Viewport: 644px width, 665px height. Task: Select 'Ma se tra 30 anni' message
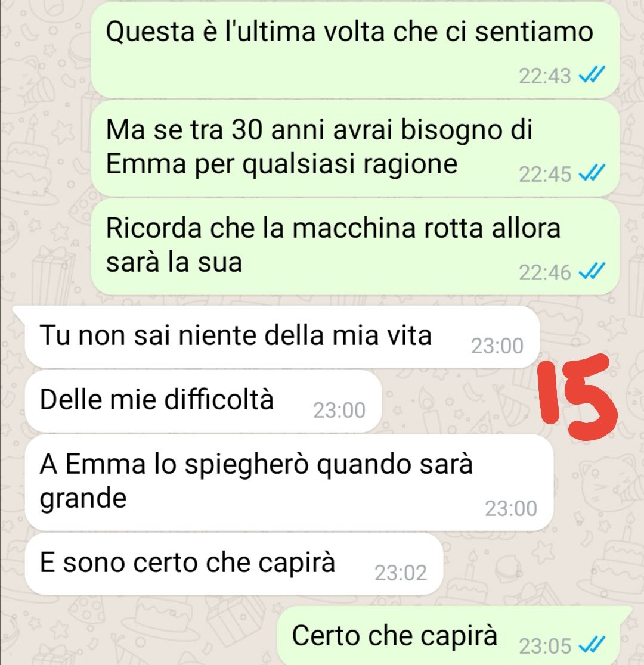tap(355, 148)
